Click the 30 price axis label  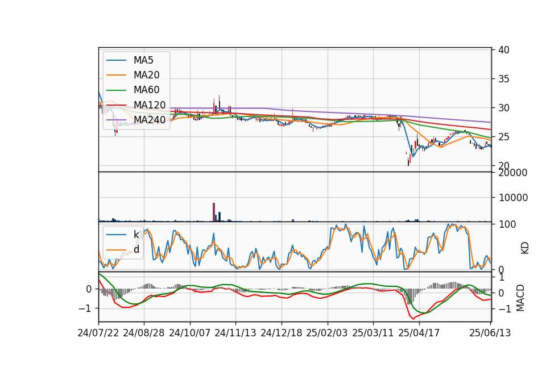point(503,108)
